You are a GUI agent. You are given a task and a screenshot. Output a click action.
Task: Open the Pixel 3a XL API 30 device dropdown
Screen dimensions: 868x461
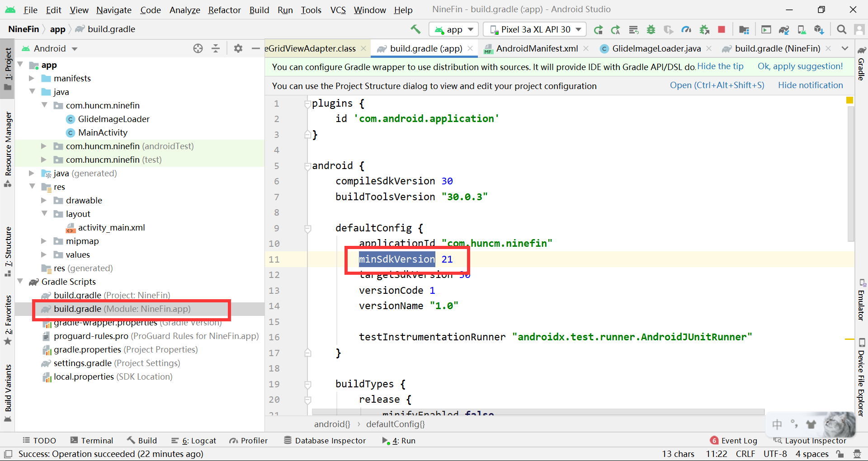[x=534, y=30]
